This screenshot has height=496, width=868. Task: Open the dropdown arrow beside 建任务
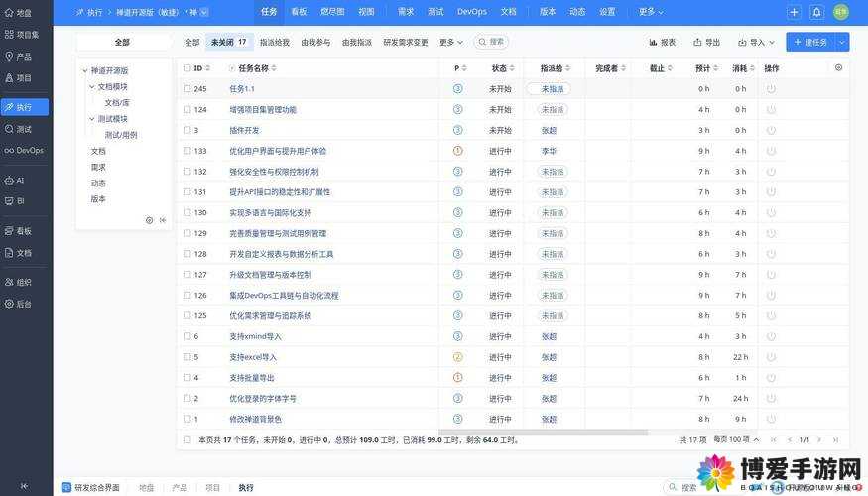click(842, 42)
